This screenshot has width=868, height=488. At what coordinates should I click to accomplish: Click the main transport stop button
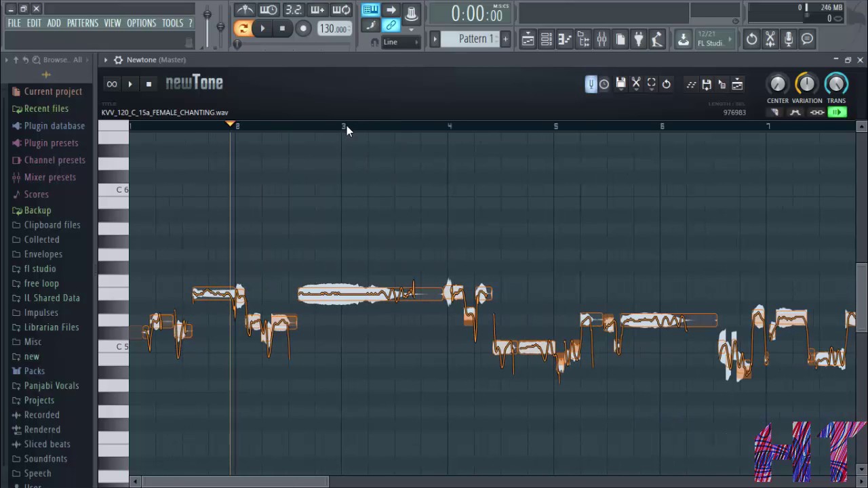(x=282, y=28)
